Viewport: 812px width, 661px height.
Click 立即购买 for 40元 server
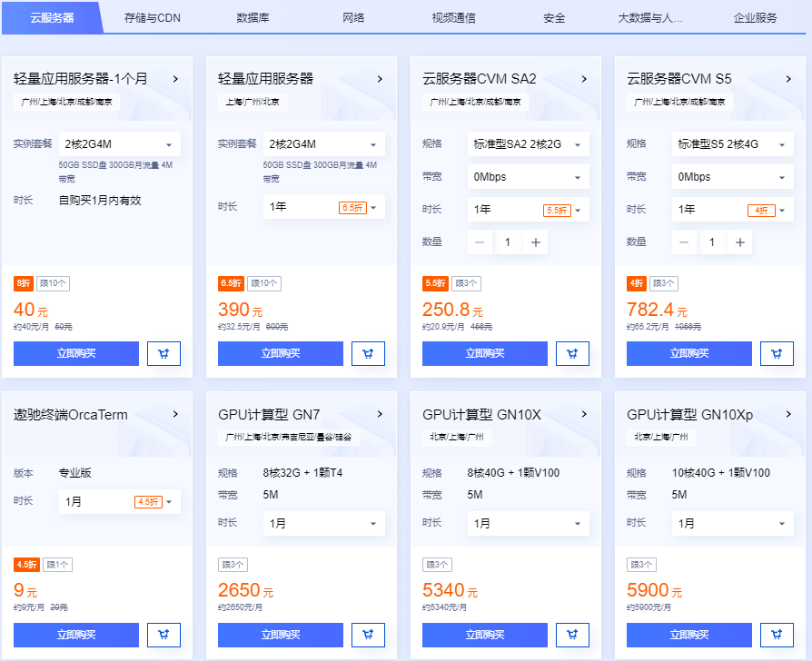76,353
